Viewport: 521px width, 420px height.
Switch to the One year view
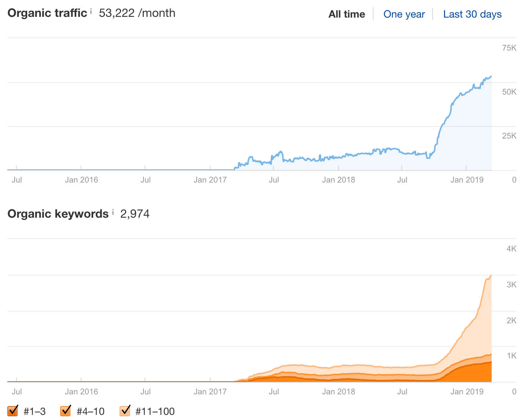[404, 14]
